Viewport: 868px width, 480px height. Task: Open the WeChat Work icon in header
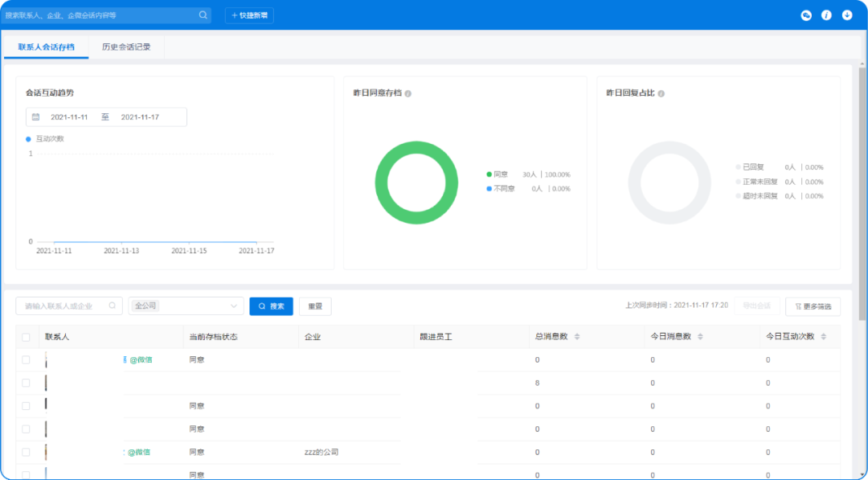806,15
